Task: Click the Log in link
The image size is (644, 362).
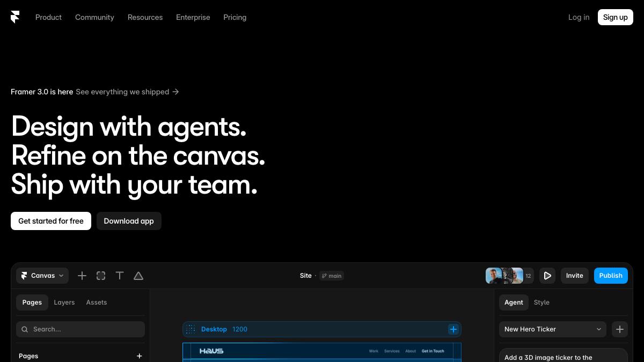Action: pyautogui.click(x=579, y=17)
